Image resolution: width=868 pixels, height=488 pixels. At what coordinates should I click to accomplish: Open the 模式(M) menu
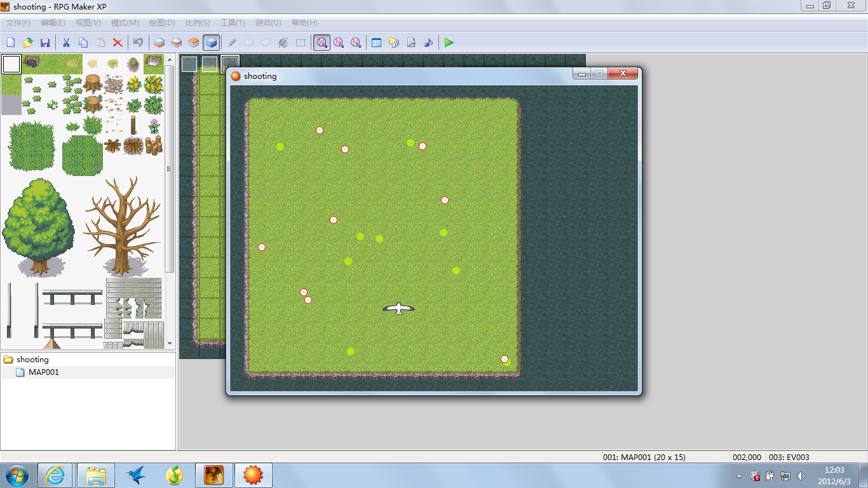coord(125,23)
